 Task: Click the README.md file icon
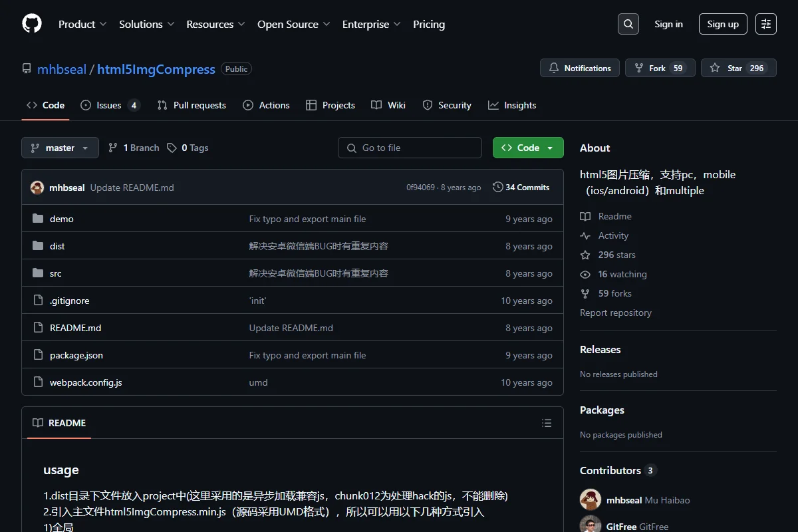point(38,328)
